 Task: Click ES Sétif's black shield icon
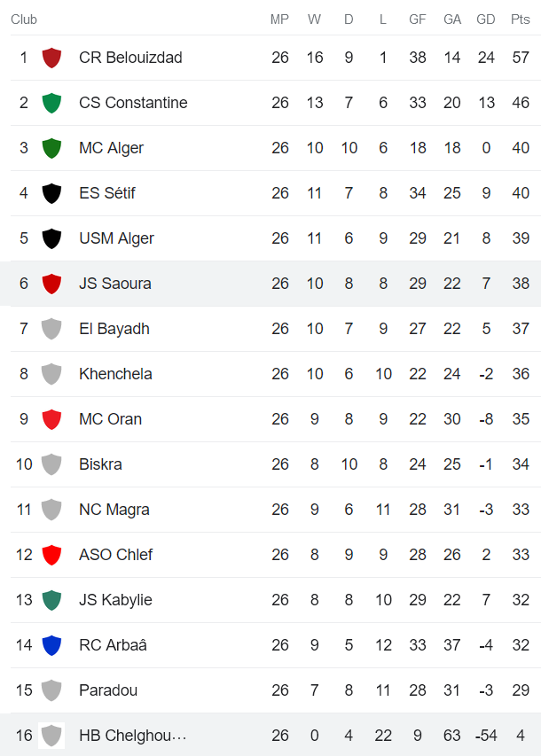coord(51,193)
